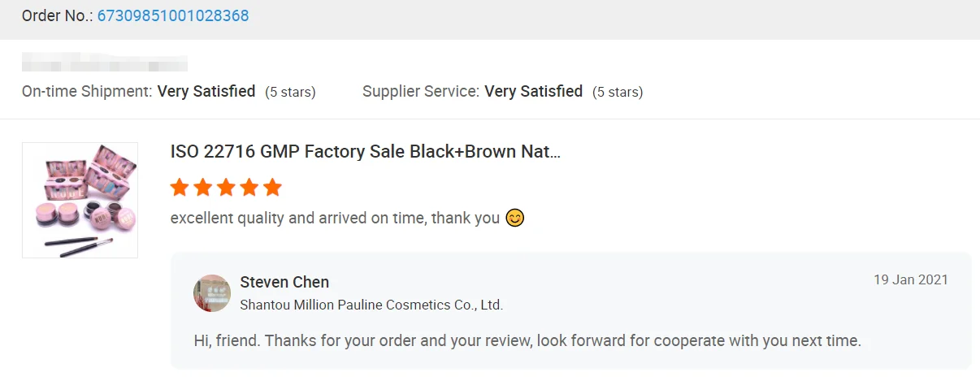Click the fifth orange rating star
The image size is (980, 381).
[272, 188]
